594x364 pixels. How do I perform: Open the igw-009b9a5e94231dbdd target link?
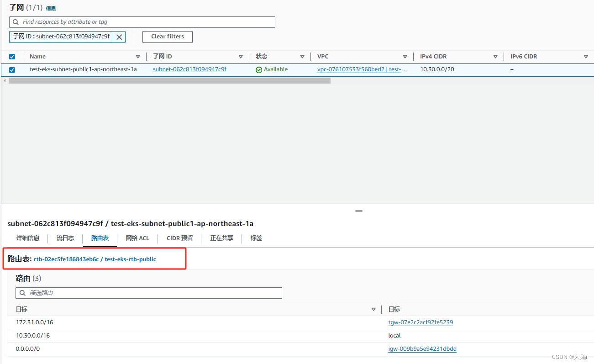(422, 349)
